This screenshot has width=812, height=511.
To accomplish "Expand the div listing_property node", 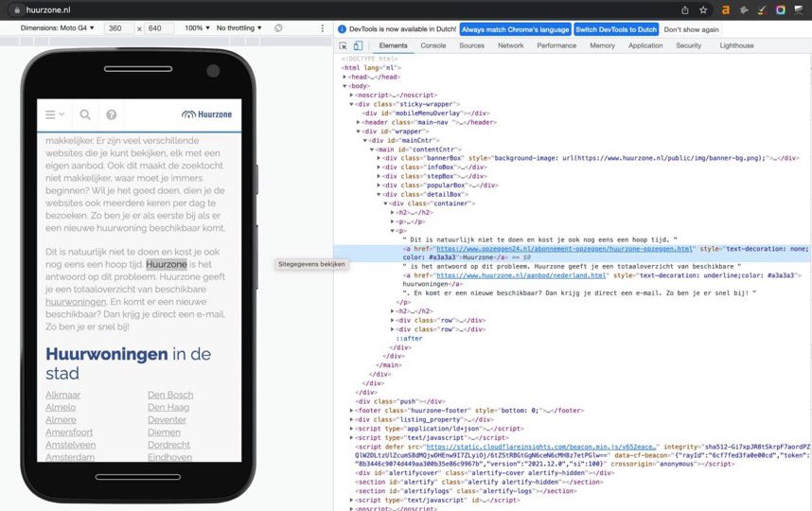I will point(352,419).
